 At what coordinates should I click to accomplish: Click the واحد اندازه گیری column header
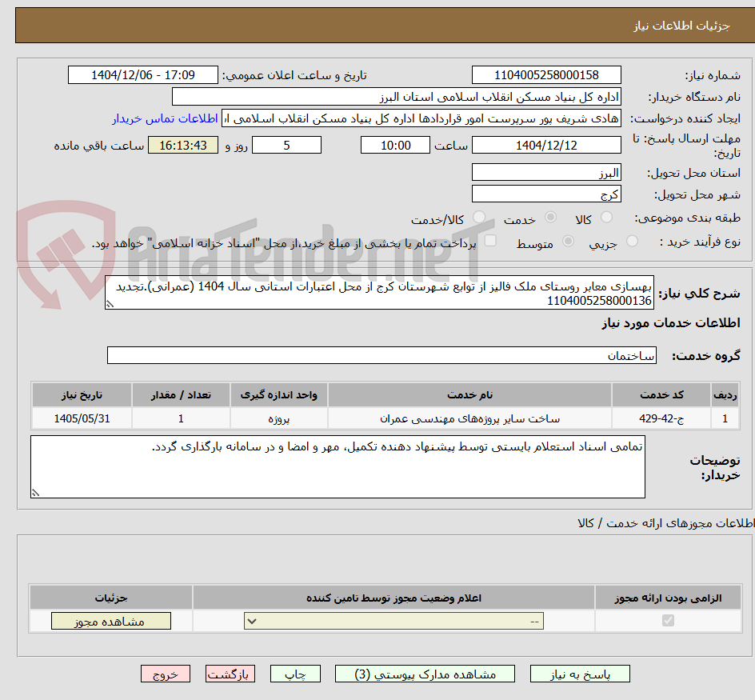279,395
